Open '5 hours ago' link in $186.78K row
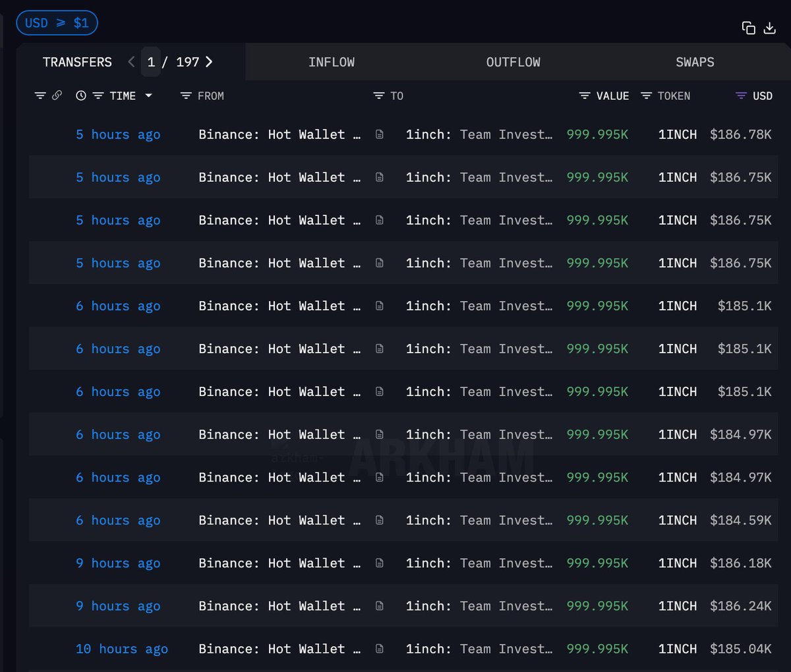The width and height of the screenshot is (791, 672). [x=118, y=134]
